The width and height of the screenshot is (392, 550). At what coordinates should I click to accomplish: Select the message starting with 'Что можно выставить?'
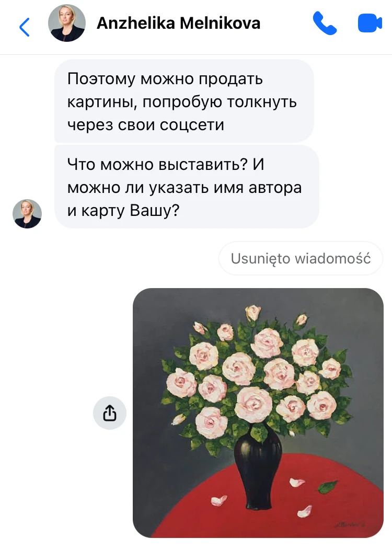187,187
